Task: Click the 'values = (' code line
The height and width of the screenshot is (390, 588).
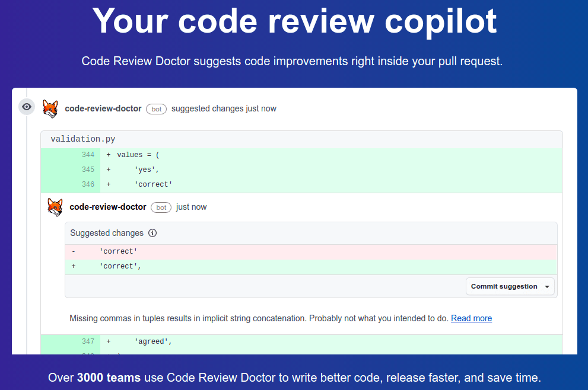Action: click(x=138, y=155)
